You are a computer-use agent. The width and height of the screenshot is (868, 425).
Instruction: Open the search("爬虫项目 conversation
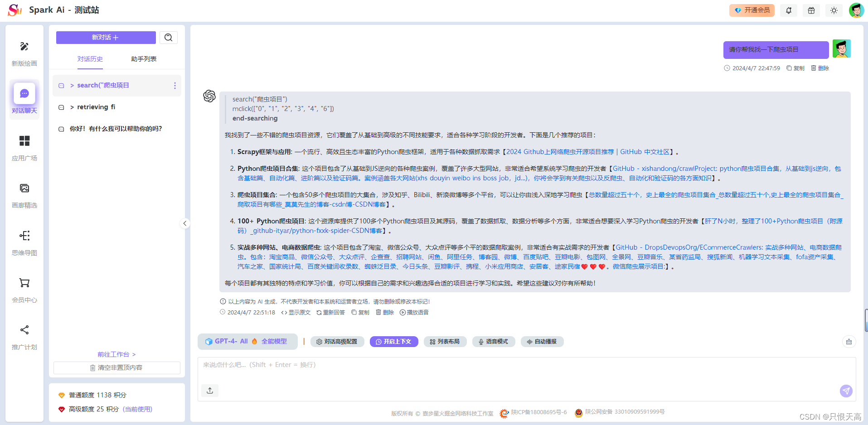[x=116, y=86]
